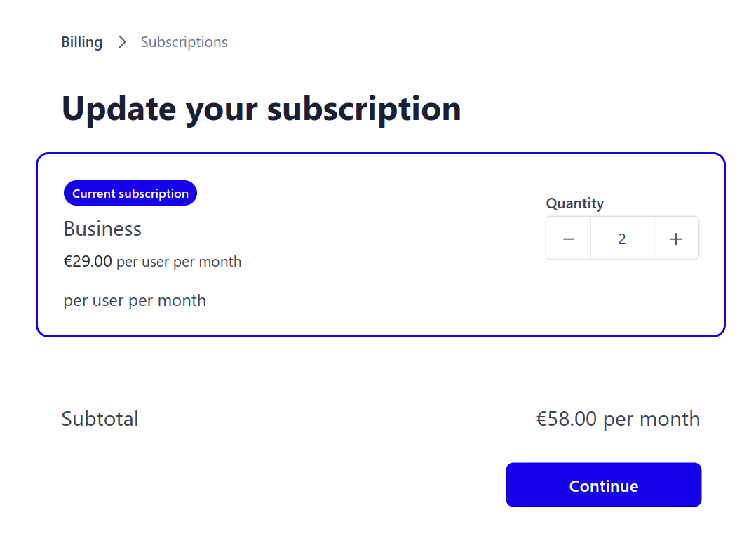Select the Business plan name
This screenshot has width=756, height=555.
(102, 229)
